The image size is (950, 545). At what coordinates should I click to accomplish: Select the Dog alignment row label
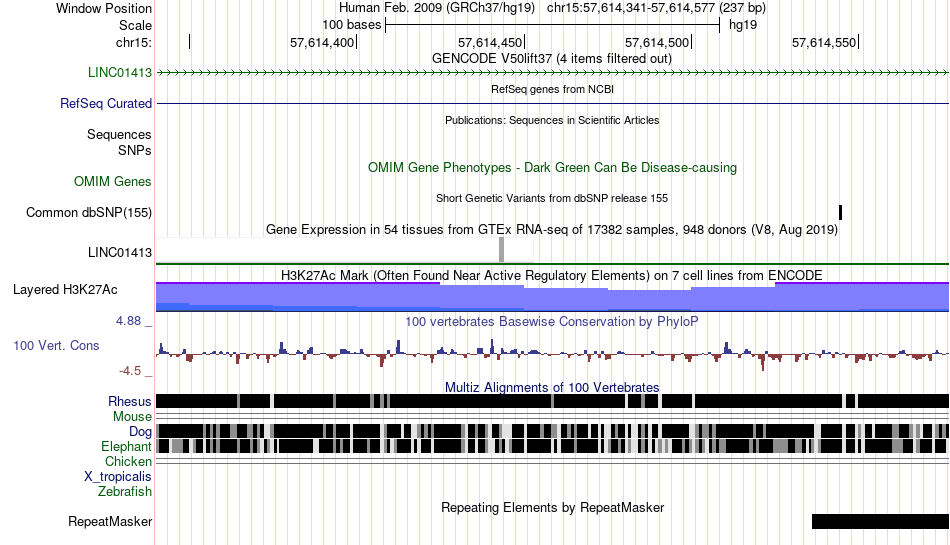[x=140, y=432]
